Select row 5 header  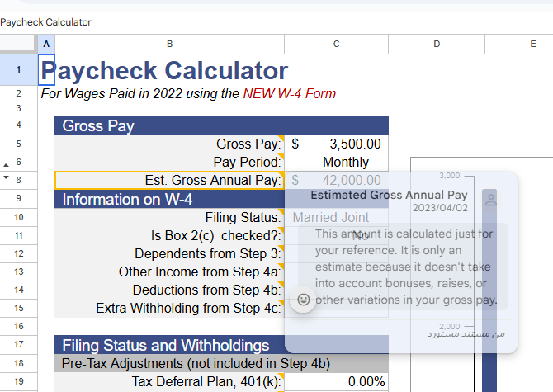[18, 144]
